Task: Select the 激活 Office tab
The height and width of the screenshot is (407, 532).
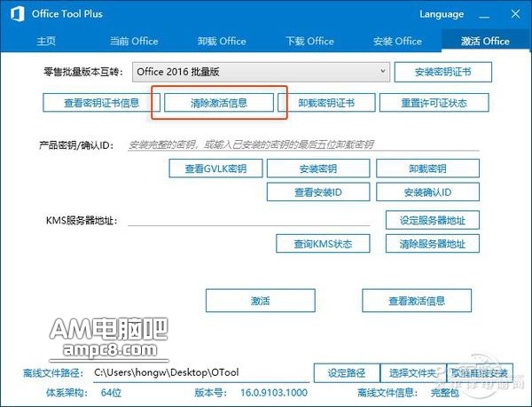Action: point(485,41)
